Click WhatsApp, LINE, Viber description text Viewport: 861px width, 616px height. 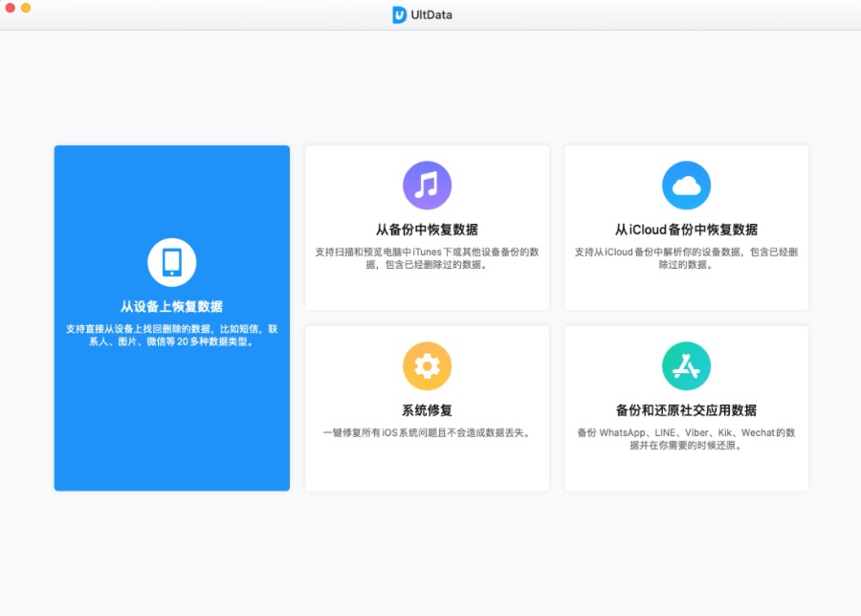[686, 439]
